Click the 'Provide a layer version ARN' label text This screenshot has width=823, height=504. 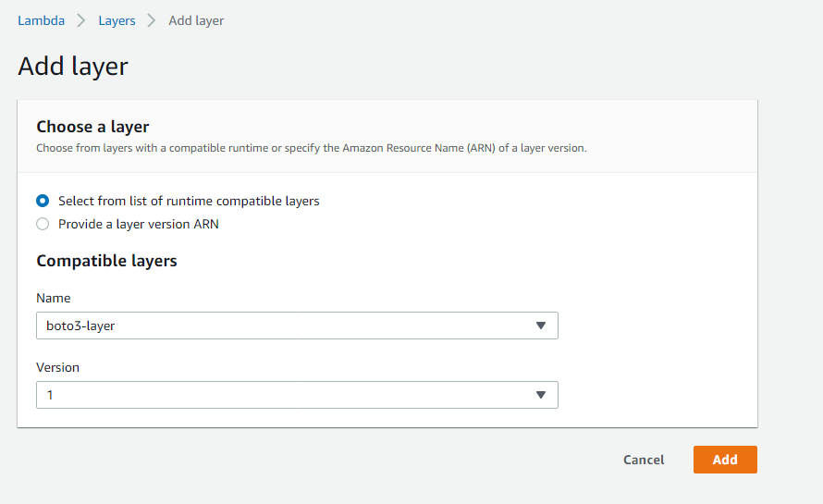click(138, 224)
